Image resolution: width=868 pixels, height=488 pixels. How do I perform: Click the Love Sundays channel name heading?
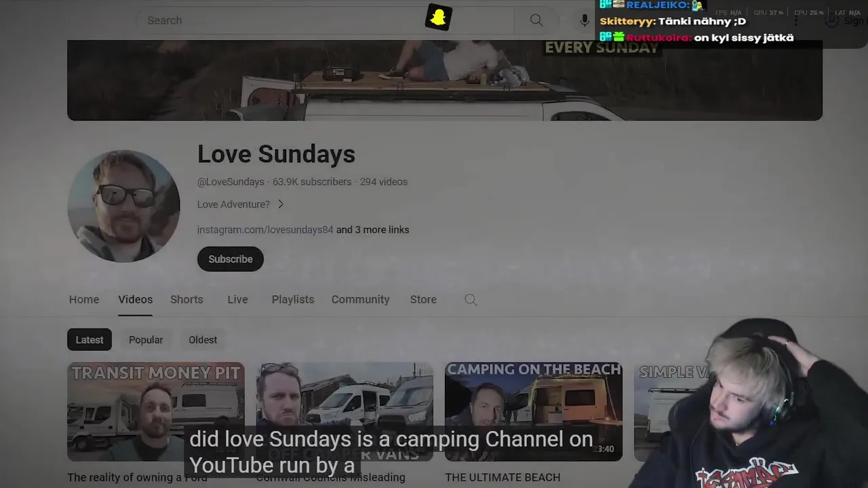pos(276,154)
